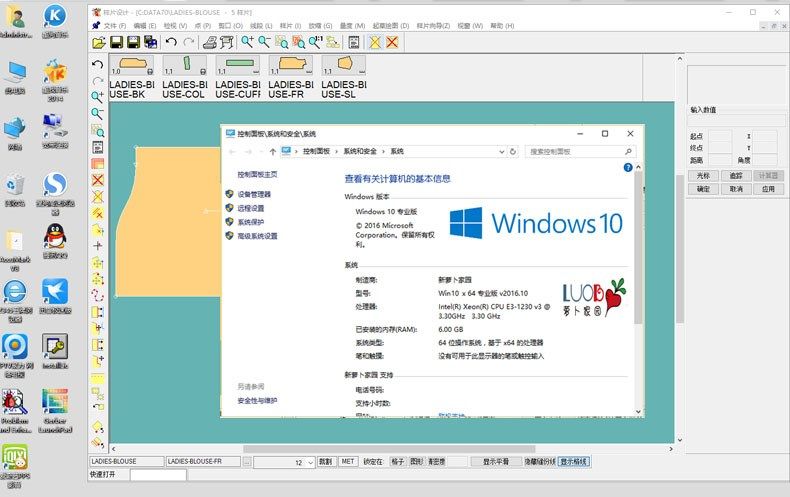Image resolution: width=790 pixels, height=497 pixels.
Task: Click the 追踪 button in right panel
Action: (x=736, y=175)
